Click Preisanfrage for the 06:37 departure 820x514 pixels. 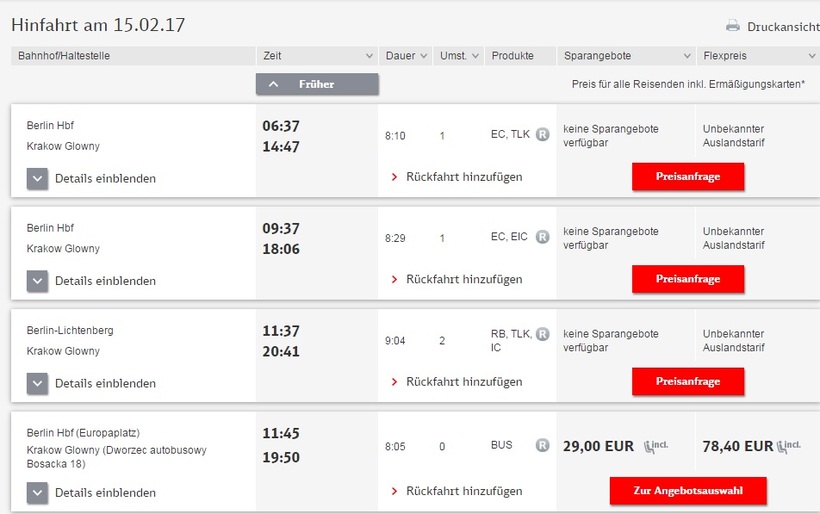click(688, 177)
